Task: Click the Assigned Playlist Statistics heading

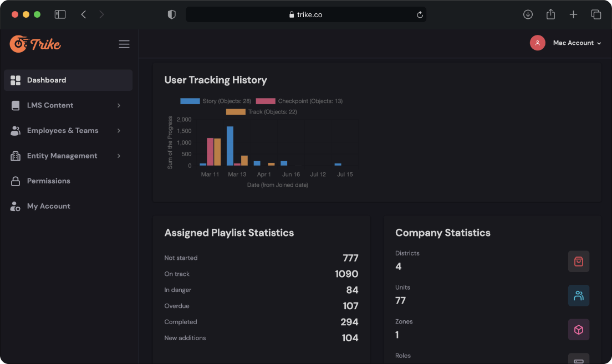Action: click(x=229, y=233)
